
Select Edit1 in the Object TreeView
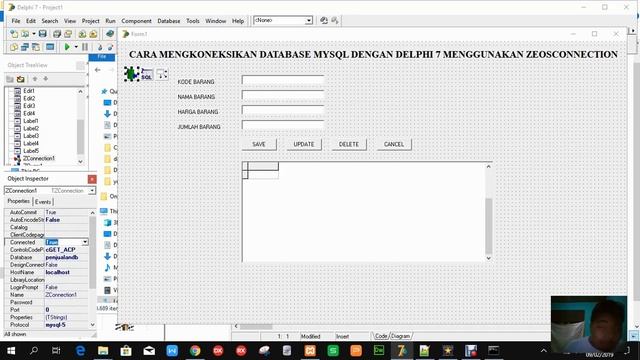pyautogui.click(x=29, y=91)
